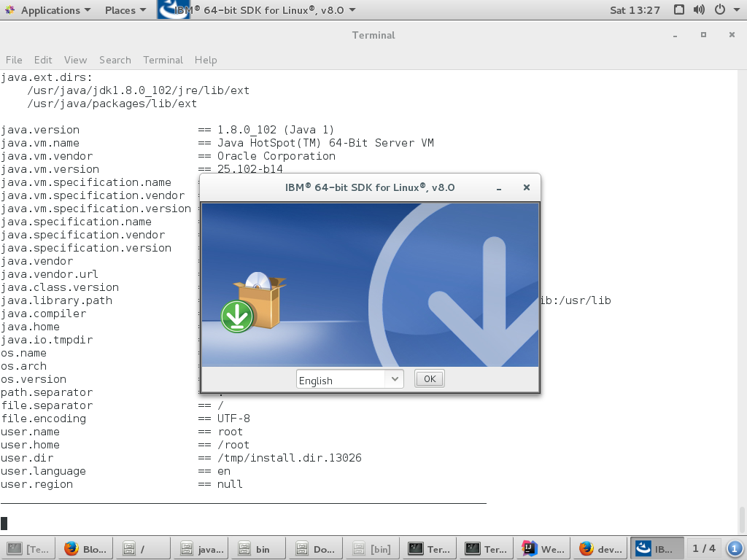Switch to the second Ter... terminal taskbar item

point(487,549)
